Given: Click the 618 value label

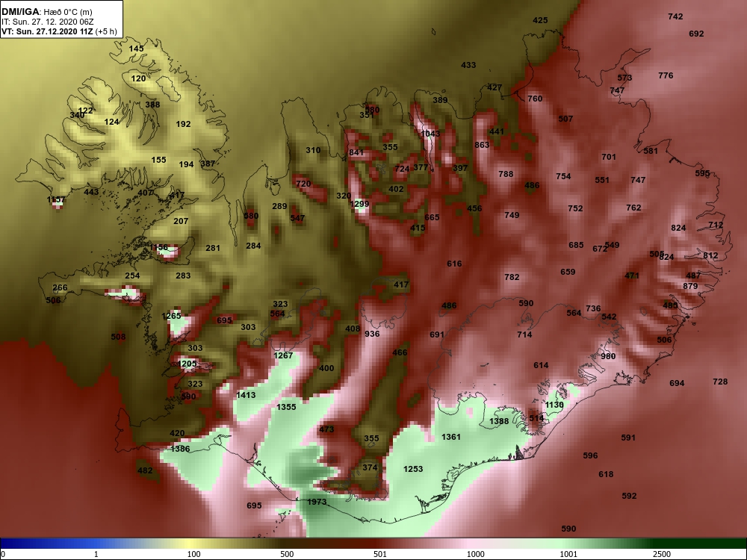Looking at the screenshot, I should [606, 474].
